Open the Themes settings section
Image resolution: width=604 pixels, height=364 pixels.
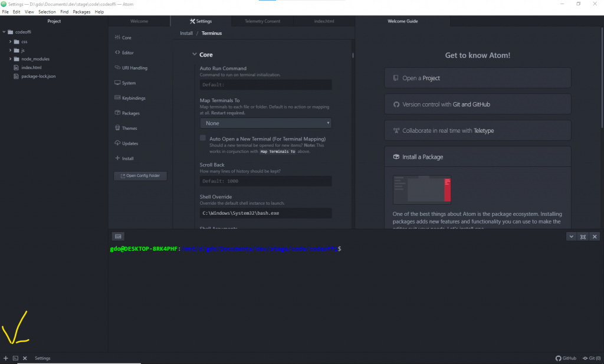click(x=126, y=128)
